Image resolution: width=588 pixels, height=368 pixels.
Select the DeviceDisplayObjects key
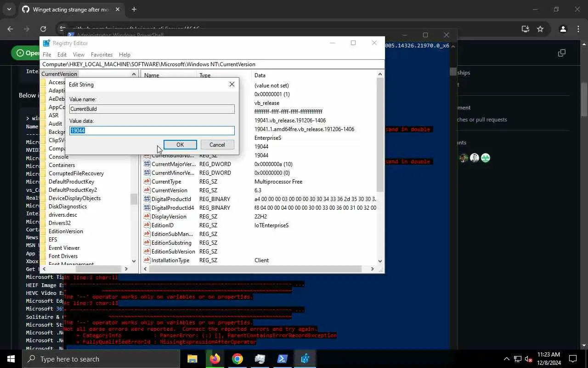click(x=74, y=198)
